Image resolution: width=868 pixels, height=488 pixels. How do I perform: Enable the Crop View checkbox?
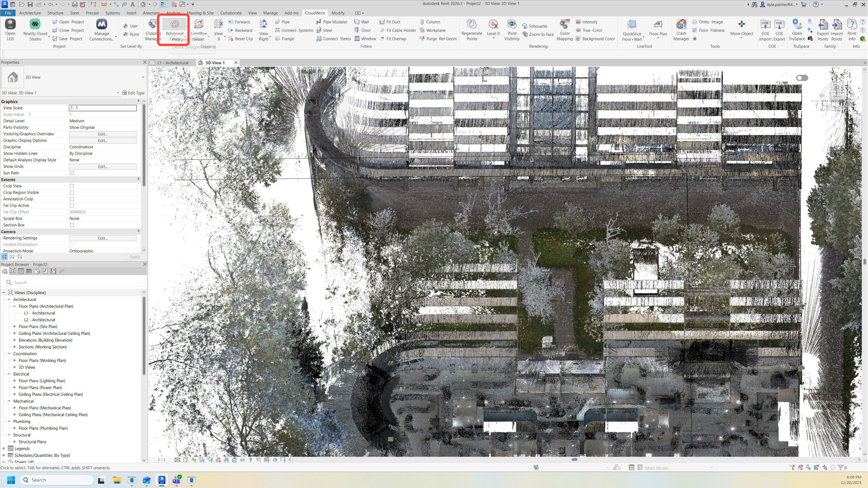72,186
